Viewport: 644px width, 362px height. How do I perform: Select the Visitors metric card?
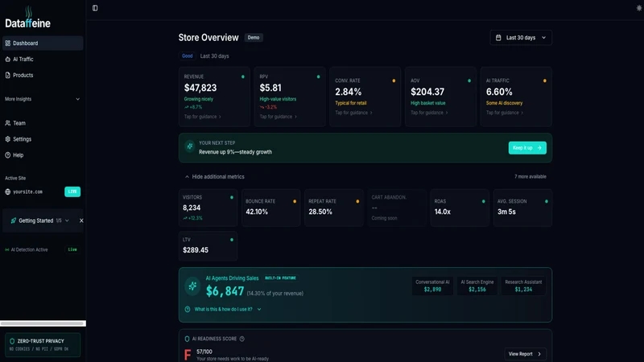point(208,208)
